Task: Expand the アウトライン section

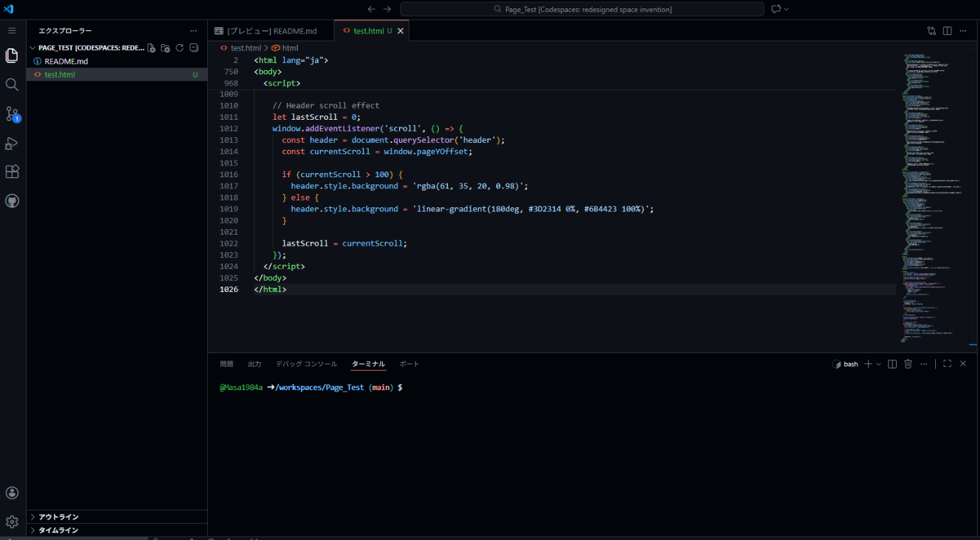Action: point(58,517)
